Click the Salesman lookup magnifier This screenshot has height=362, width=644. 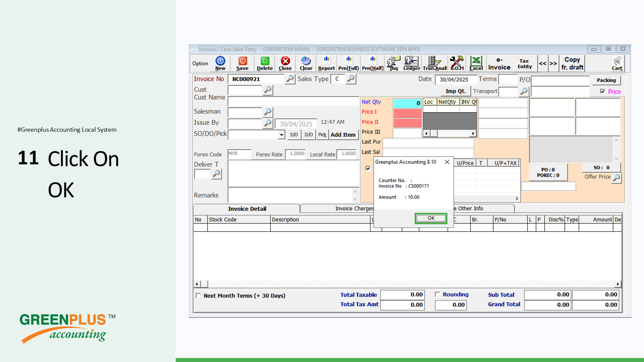point(268,112)
